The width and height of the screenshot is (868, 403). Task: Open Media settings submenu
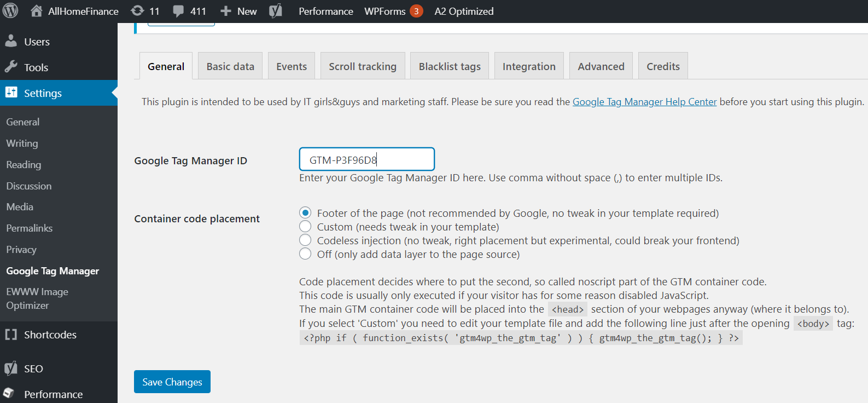click(x=20, y=206)
